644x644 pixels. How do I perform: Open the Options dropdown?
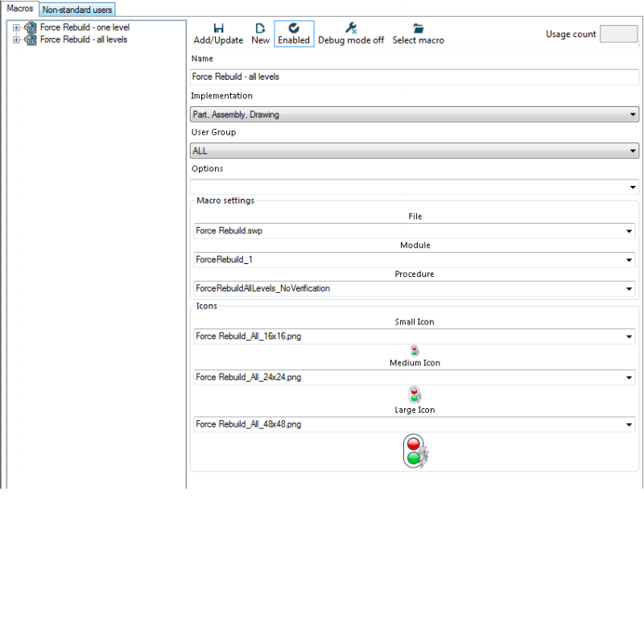pos(414,188)
